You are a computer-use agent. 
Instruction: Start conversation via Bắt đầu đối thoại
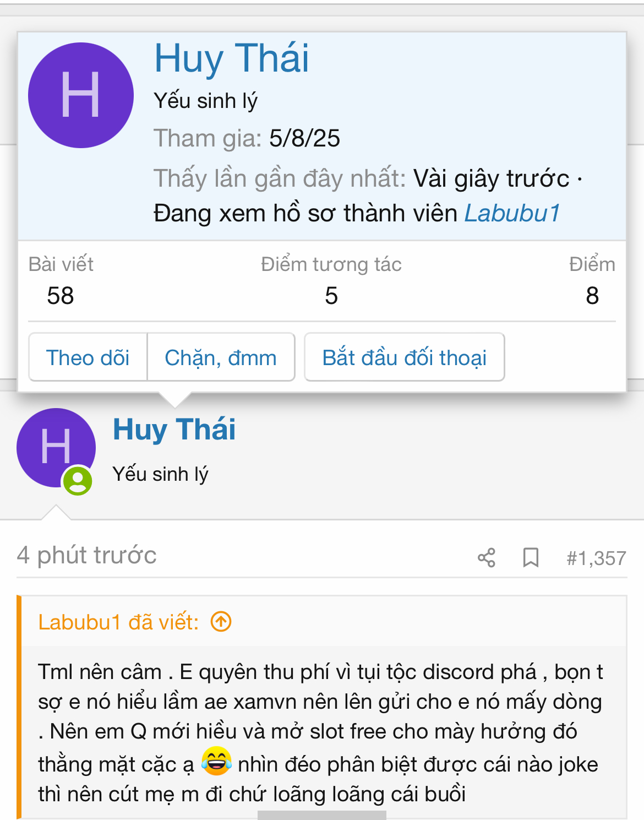click(405, 357)
